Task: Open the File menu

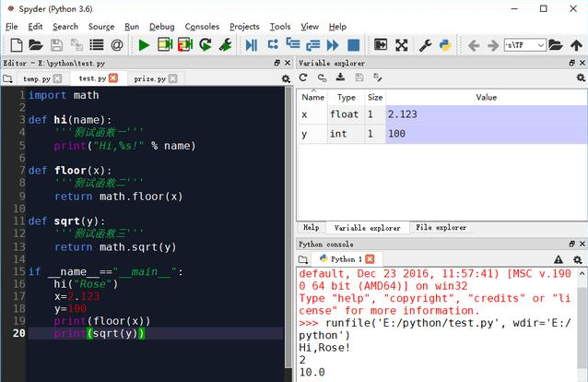Action: pos(12,27)
